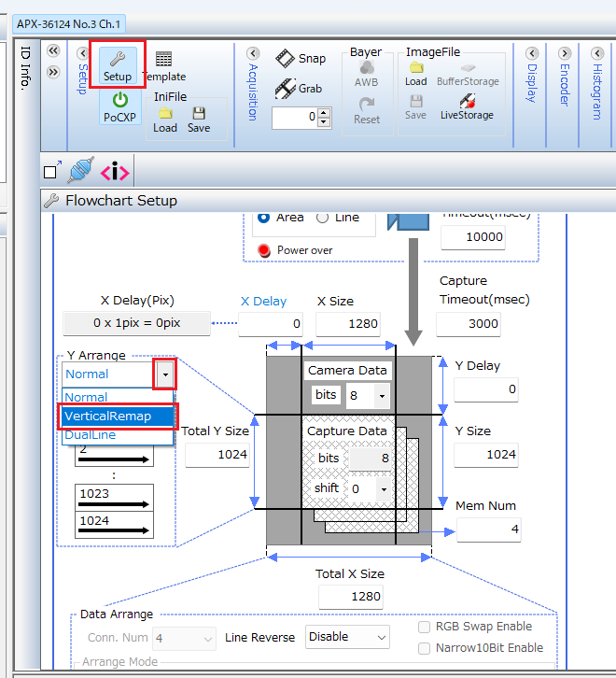The width and height of the screenshot is (616, 678).
Task: Choose DualLine option
Action: 118,435
